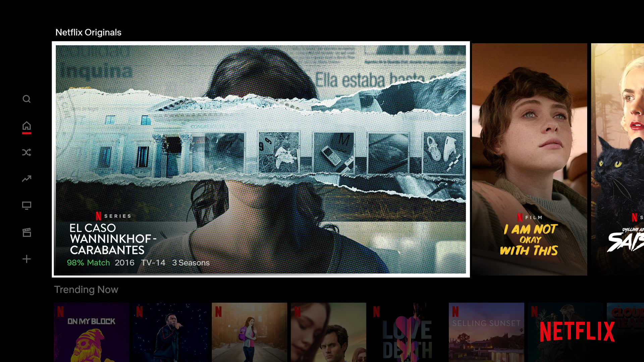Open Love Death thumbnail in Trending
644x362 pixels.
(407, 332)
